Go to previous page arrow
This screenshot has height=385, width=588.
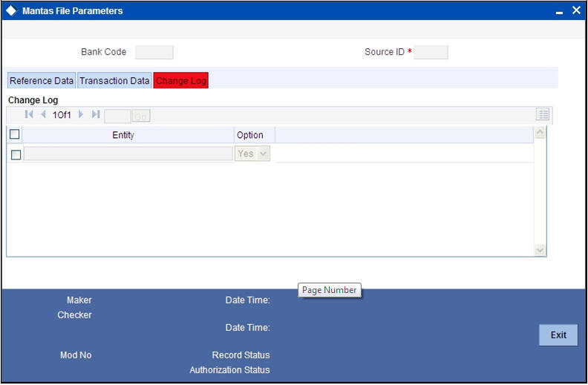point(43,114)
